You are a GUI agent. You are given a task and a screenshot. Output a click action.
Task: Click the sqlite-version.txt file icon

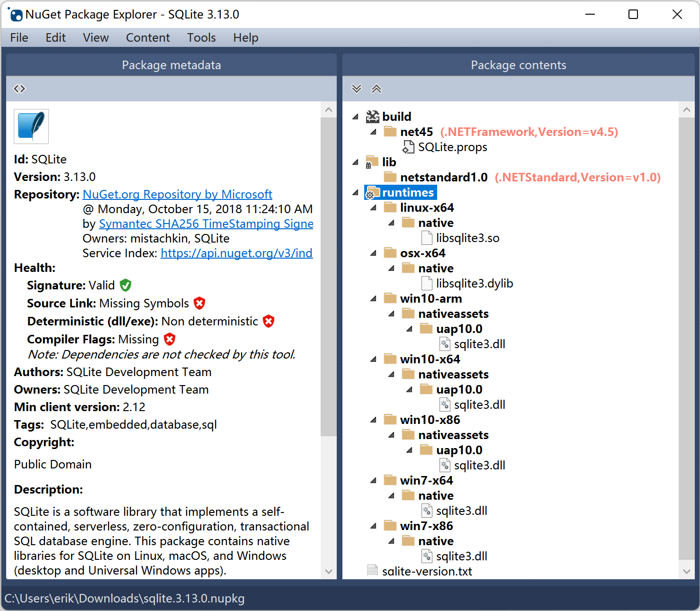(373, 571)
